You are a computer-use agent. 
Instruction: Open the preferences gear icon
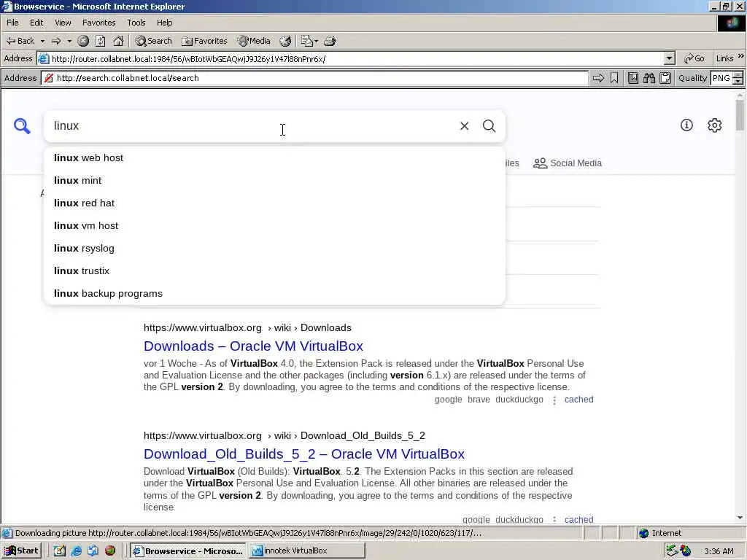point(715,125)
